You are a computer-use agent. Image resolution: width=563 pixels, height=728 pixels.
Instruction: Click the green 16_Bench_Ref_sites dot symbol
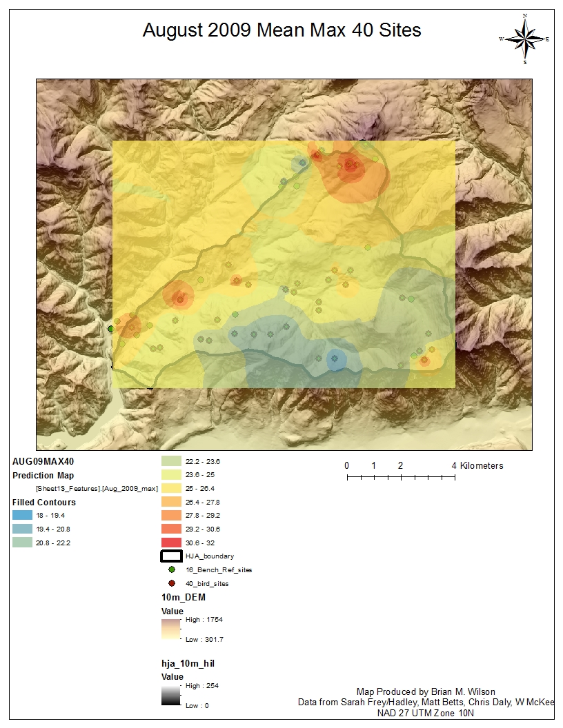point(171,569)
